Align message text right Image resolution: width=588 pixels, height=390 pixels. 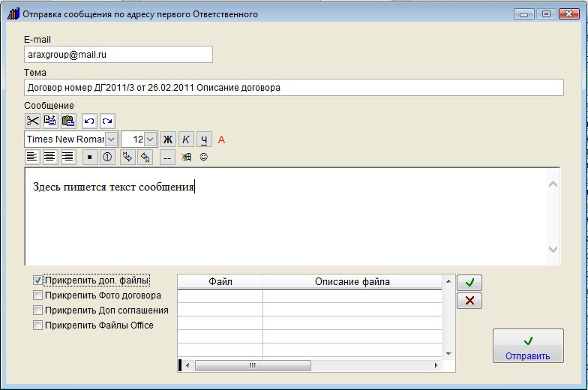67,157
